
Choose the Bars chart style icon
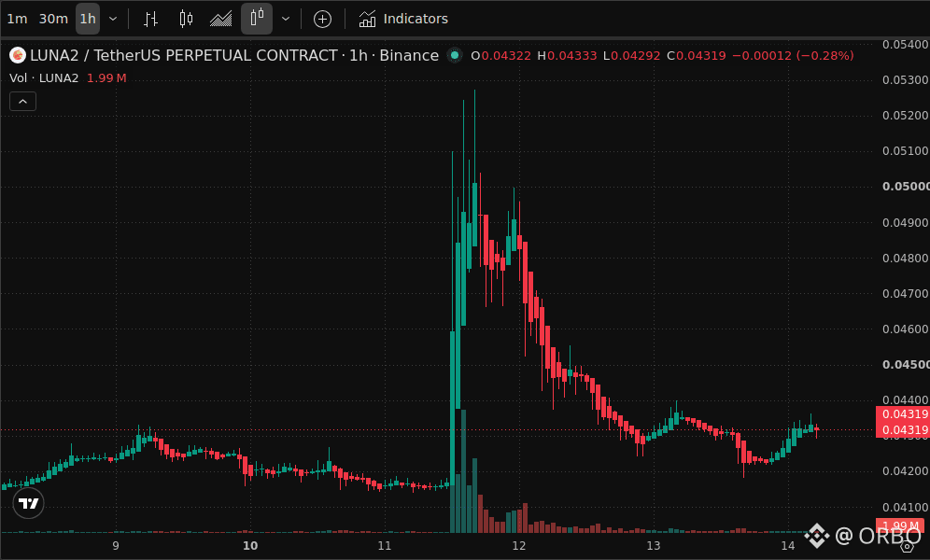(150, 19)
